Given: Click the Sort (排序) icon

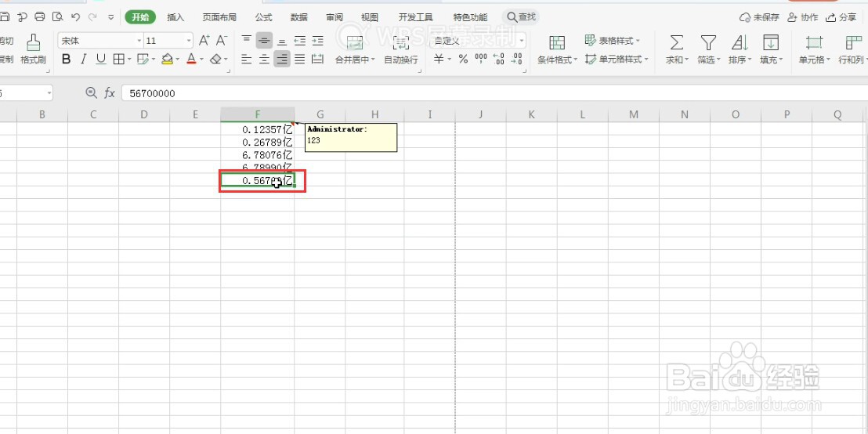Looking at the screenshot, I should click(740, 42).
